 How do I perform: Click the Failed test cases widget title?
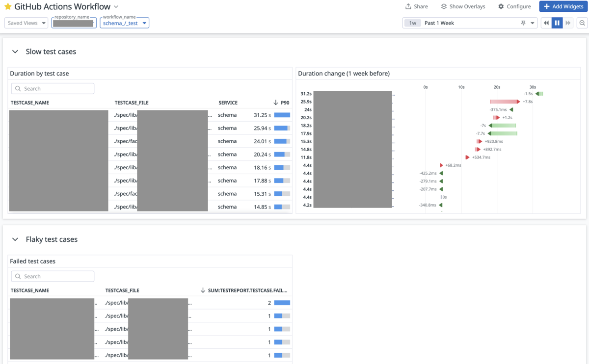pyautogui.click(x=33, y=261)
